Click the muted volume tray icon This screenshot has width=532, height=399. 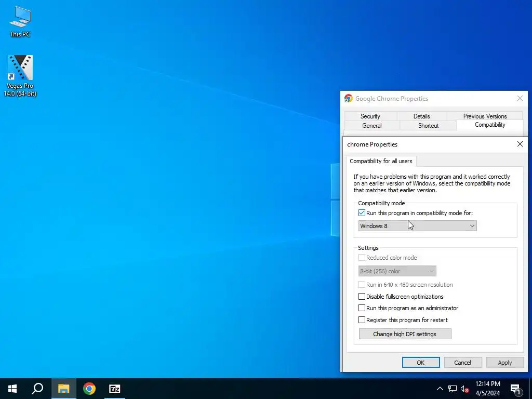click(x=465, y=389)
